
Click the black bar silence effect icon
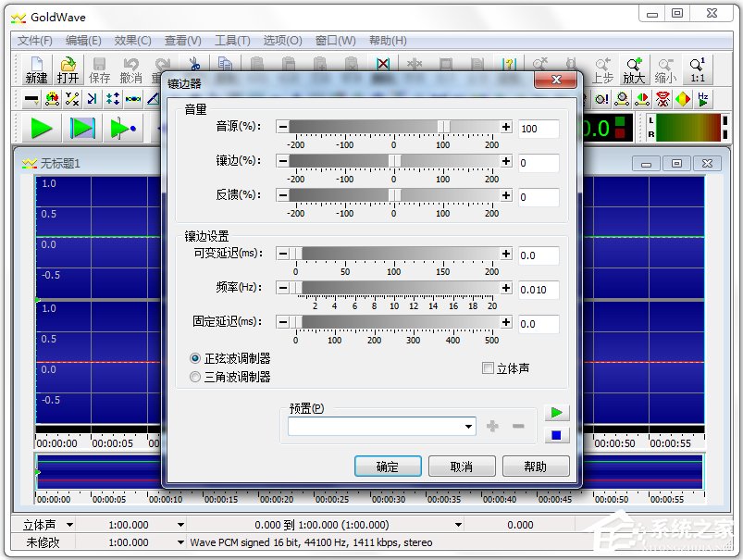(x=31, y=99)
